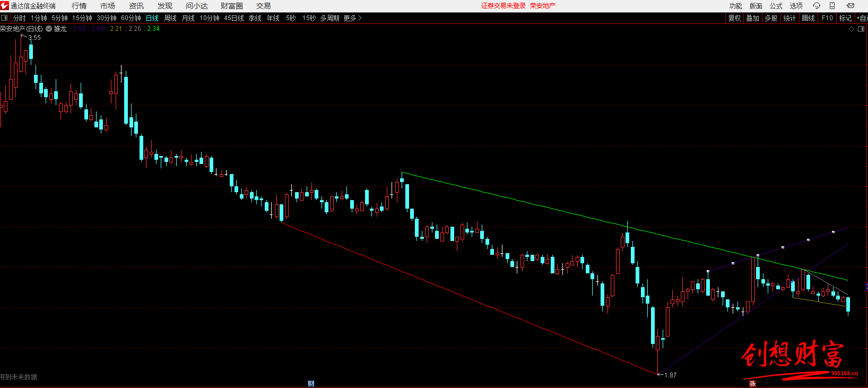The height and width of the screenshot is (388, 868).
Task: Open the 交易 menu
Action: (x=264, y=6)
